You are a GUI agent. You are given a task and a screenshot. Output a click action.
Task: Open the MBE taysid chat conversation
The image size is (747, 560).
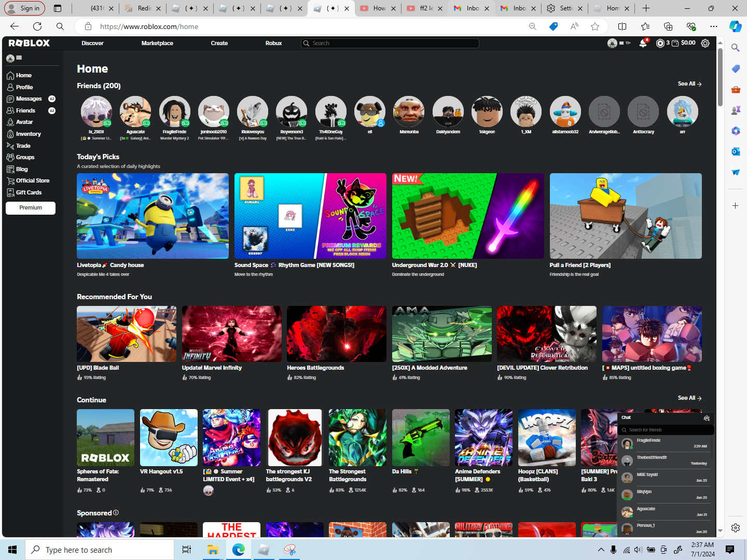666,478
